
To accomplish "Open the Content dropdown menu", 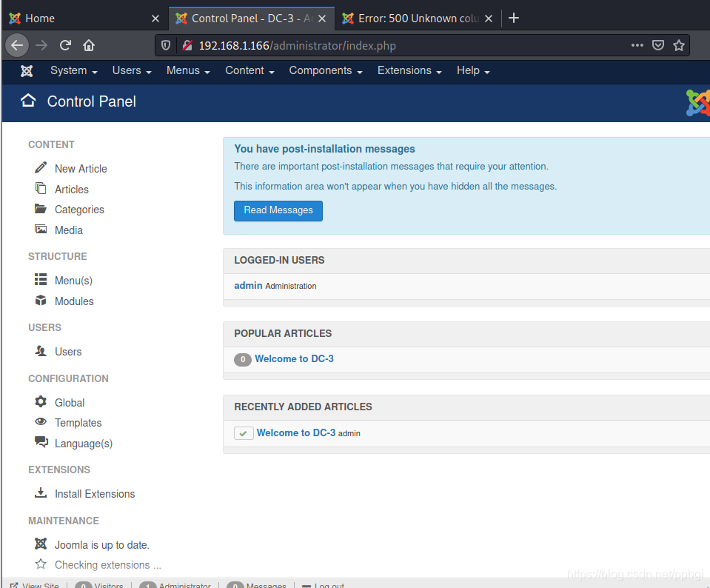I will coord(250,70).
